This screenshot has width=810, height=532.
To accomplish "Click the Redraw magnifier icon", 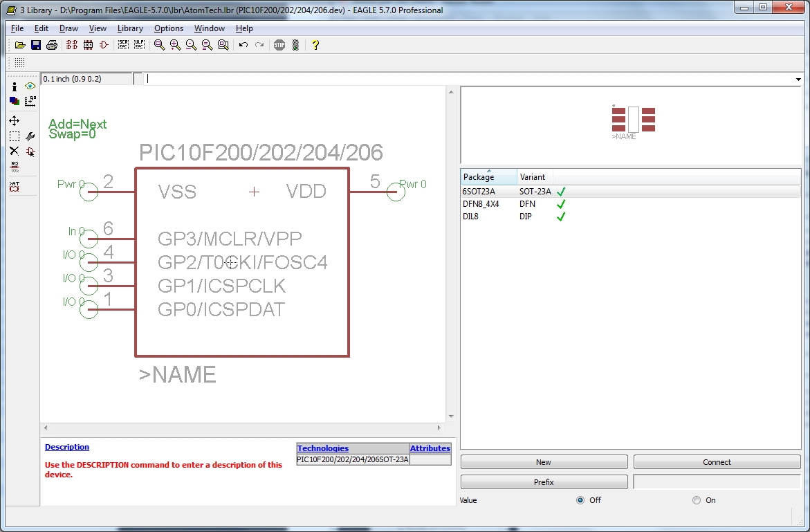I will [207, 45].
